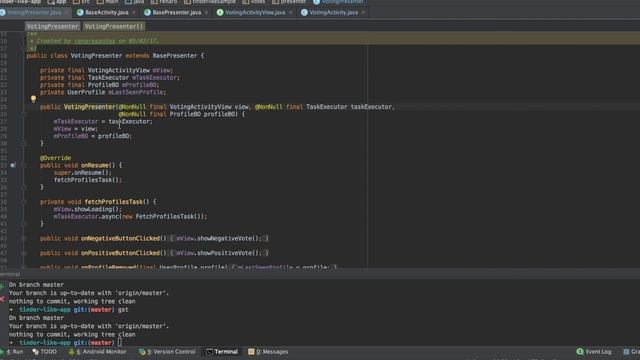640x360 pixels.
Task: Click the @Override annotation
Action: [x=56, y=158]
